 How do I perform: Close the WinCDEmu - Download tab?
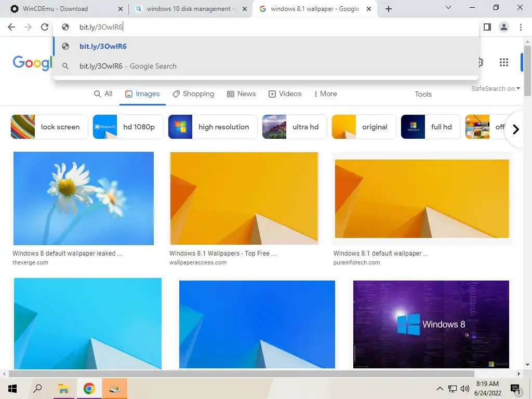pyautogui.click(x=121, y=9)
